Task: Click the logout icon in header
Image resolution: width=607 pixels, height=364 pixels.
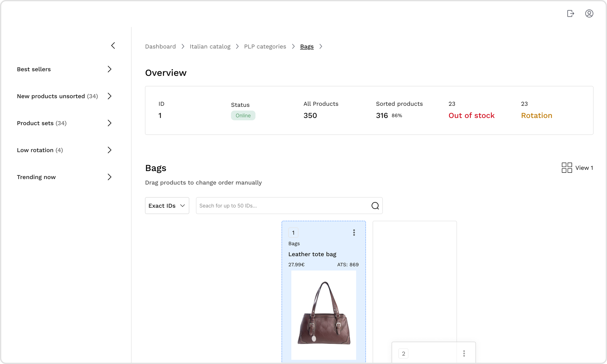Action: click(570, 14)
